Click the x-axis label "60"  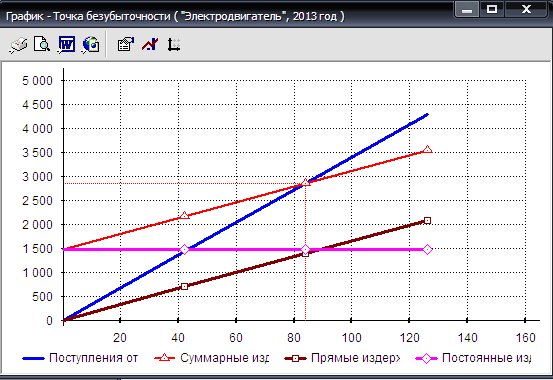(236, 338)
